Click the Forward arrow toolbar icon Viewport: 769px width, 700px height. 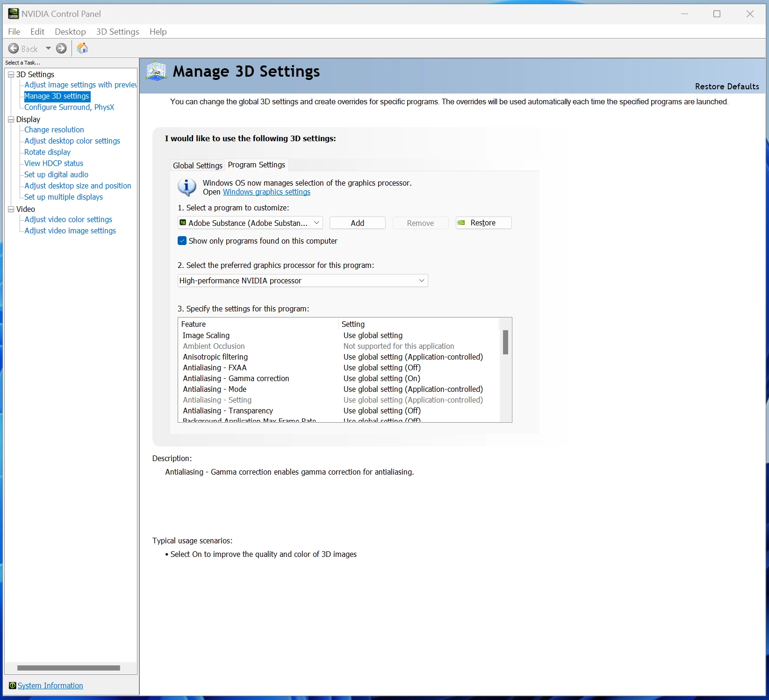(61, 49)
